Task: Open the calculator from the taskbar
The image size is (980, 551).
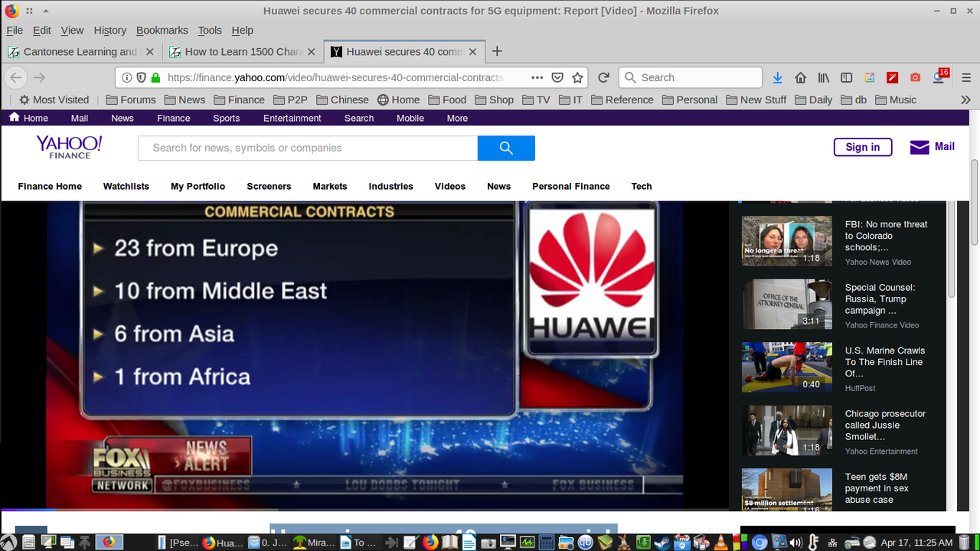Action: pos(547,542)
